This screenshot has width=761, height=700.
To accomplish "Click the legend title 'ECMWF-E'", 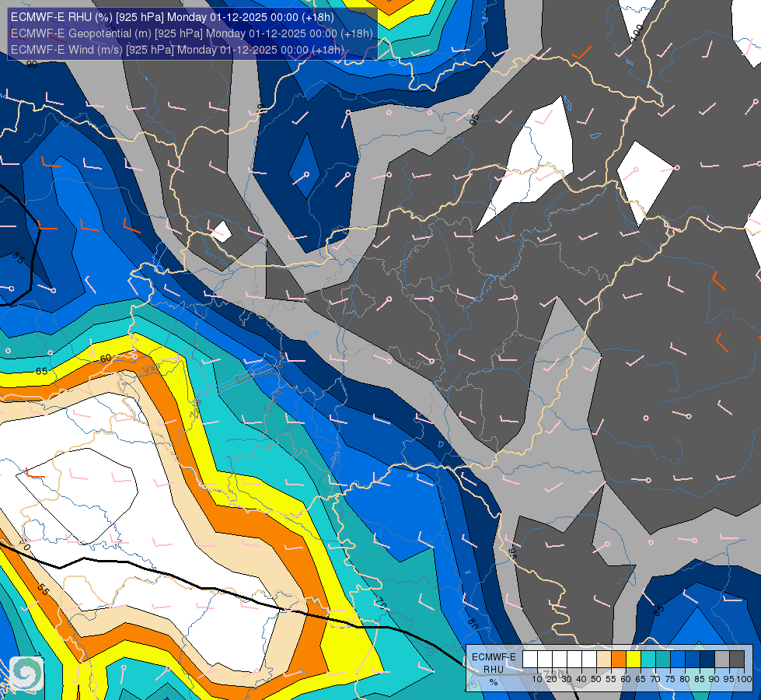I will [494, 656].
